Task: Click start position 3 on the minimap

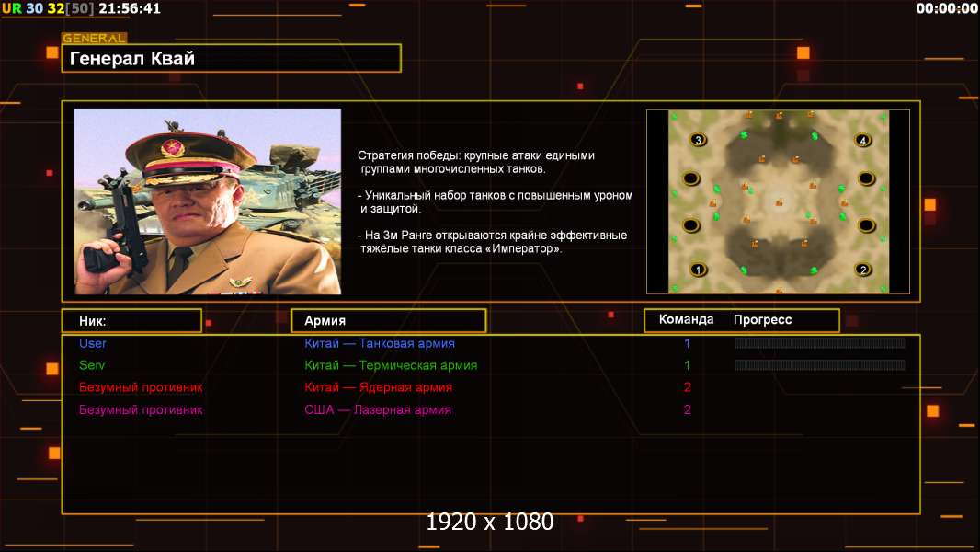Action: click(x=698, y=140)
